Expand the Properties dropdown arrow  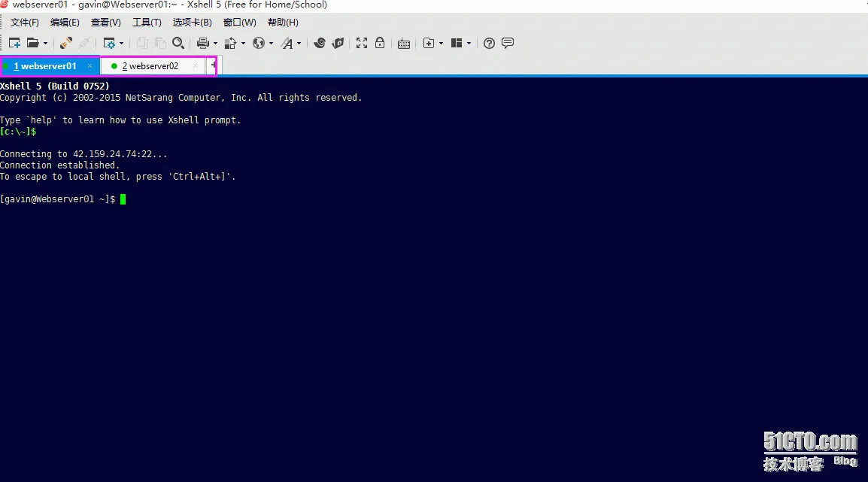(x=121, y=43)
